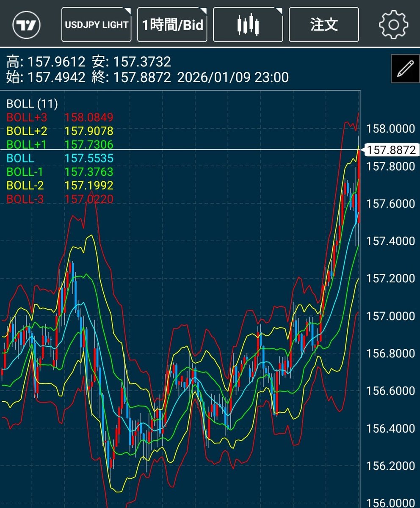Screen dimensions: 420x508
Task: Open the TradingView logo icon
Action: pos(27,25)
